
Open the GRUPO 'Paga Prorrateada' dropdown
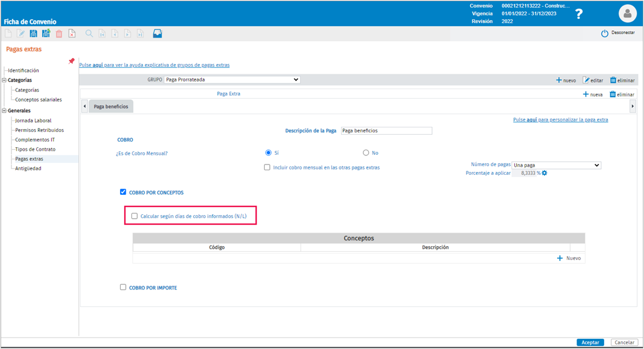(x=232, y=79)
